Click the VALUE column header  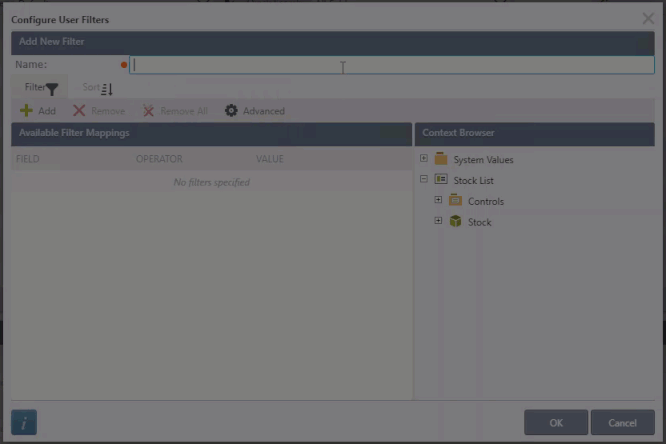pyautogui.click(x=270, y=159)
